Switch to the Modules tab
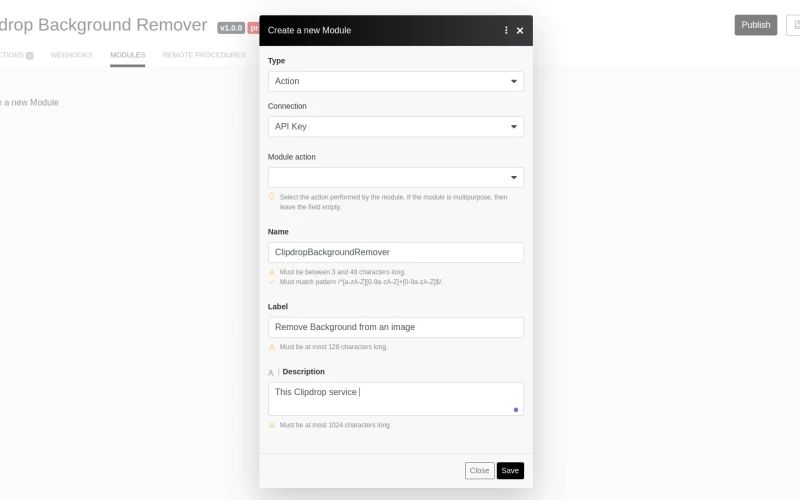The height and width of the screenshot is (500, 800). pos(128,55)
